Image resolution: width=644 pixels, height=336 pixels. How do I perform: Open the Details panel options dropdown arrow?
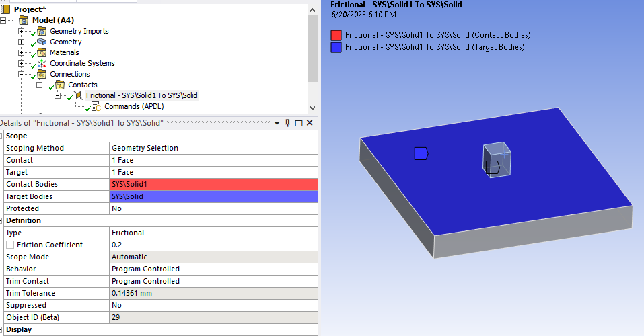(x=278, y=123)
